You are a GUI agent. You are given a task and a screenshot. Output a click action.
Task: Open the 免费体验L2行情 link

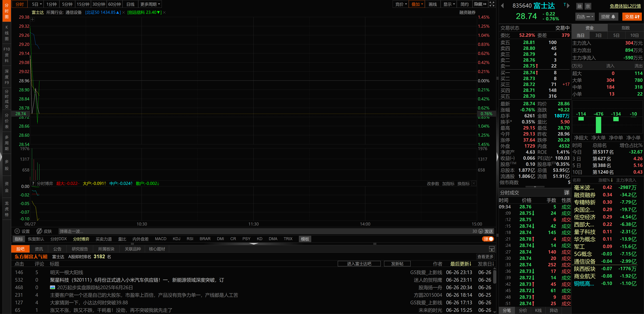tap(625, 6)
